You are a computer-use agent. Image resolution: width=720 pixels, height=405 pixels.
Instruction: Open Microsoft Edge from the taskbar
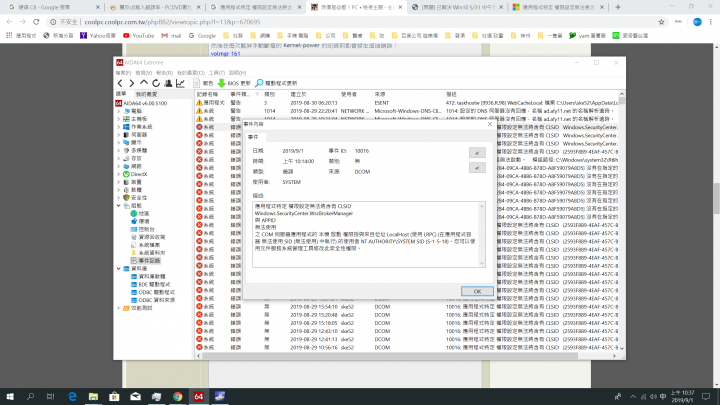pyautogui.click(x=72, y=396)
